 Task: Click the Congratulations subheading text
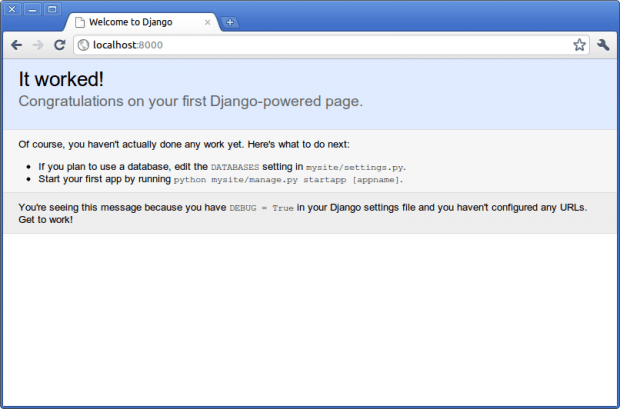click(x=190, y=101)
